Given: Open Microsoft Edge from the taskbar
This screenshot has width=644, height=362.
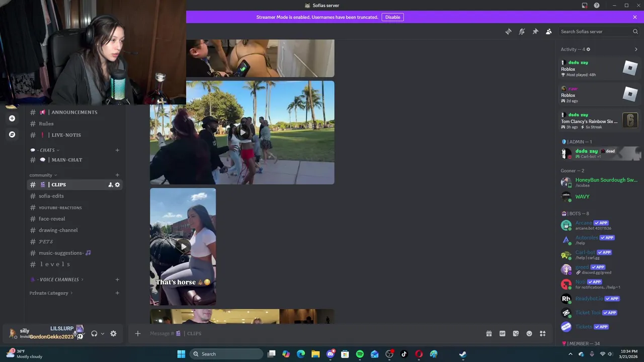Looking at the screenshot, I should (x=301, y=354).
